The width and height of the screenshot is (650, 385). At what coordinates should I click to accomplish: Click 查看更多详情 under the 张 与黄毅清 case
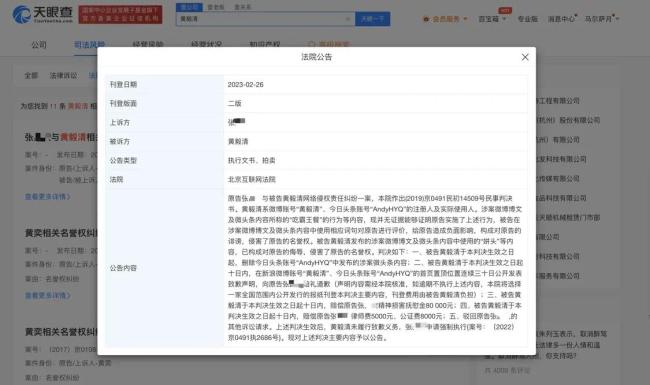click(48, 196)
